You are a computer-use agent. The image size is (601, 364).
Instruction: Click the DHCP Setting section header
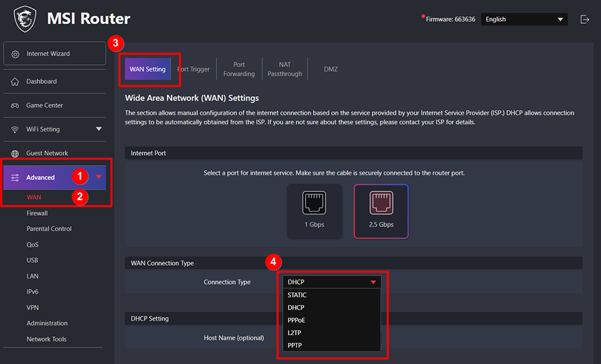point(353,318)
